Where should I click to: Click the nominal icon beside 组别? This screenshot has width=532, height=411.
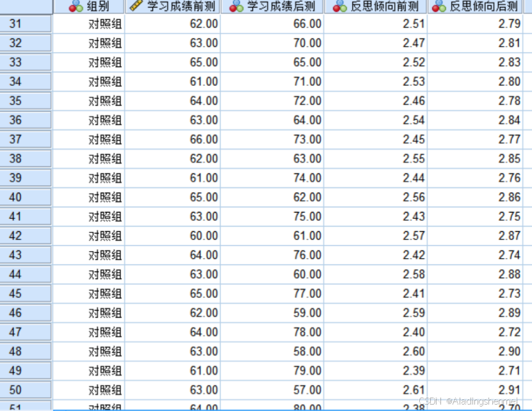coord(76,6)
